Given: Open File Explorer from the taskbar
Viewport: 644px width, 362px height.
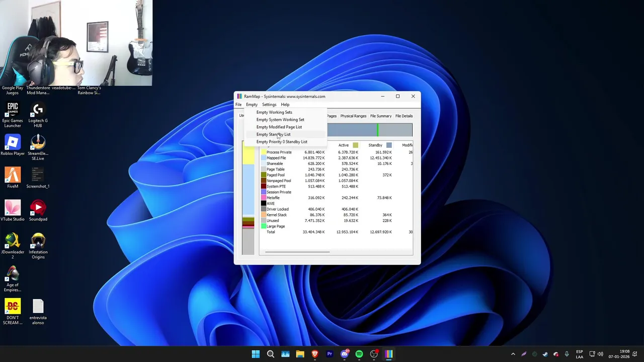Looking at the screenshot, I should click(x=300, y=354).
